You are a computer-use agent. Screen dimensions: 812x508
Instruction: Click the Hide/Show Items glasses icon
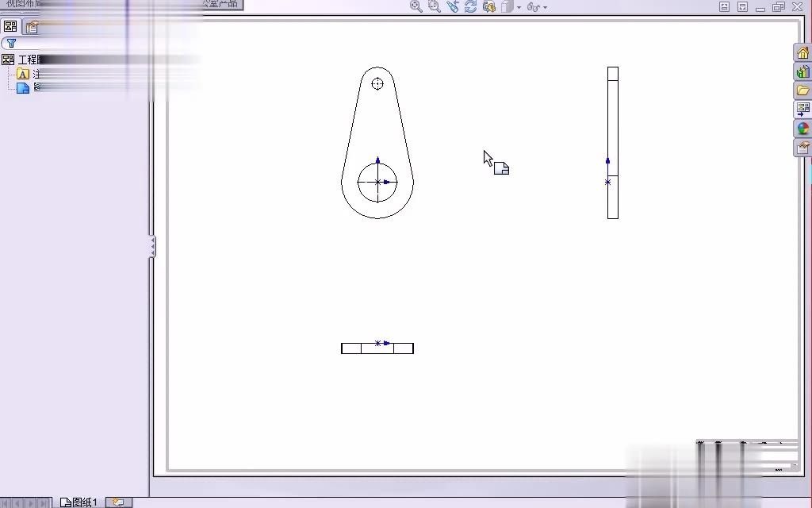533,6
